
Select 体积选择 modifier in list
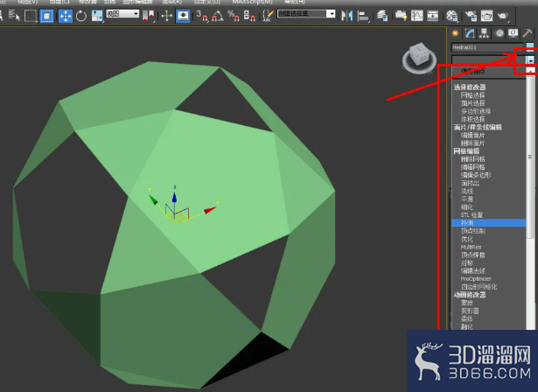472,120
